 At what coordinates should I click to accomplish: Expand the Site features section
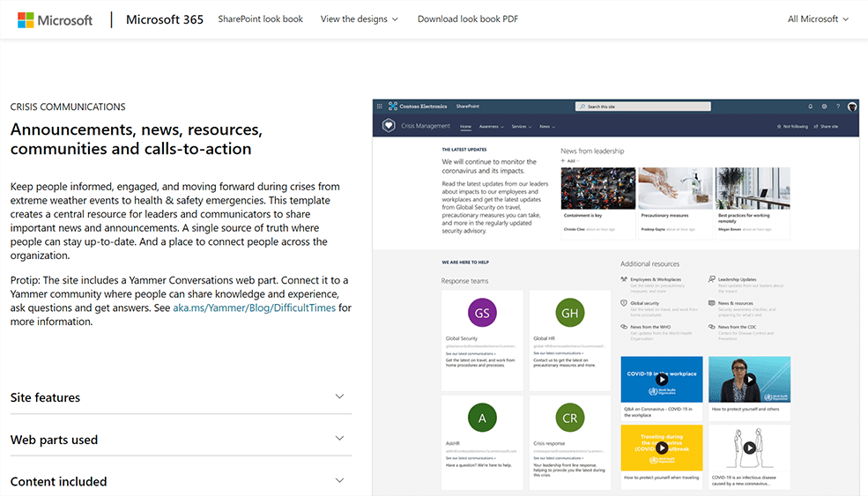pos(181,397)
